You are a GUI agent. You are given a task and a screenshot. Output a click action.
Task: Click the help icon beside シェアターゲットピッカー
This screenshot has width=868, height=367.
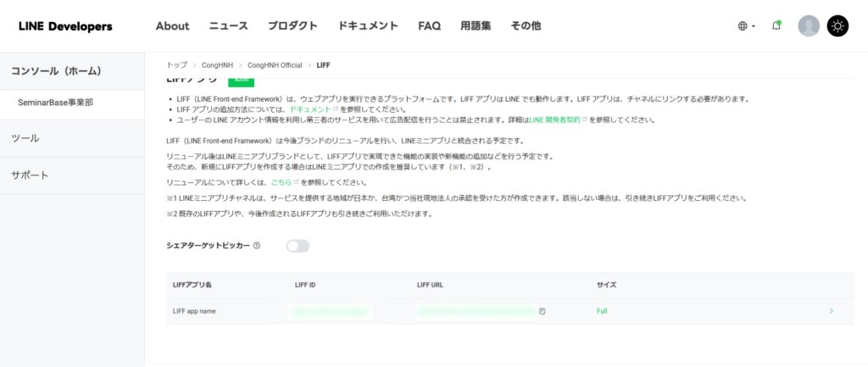pyautogui.click(x=257, y=246)
